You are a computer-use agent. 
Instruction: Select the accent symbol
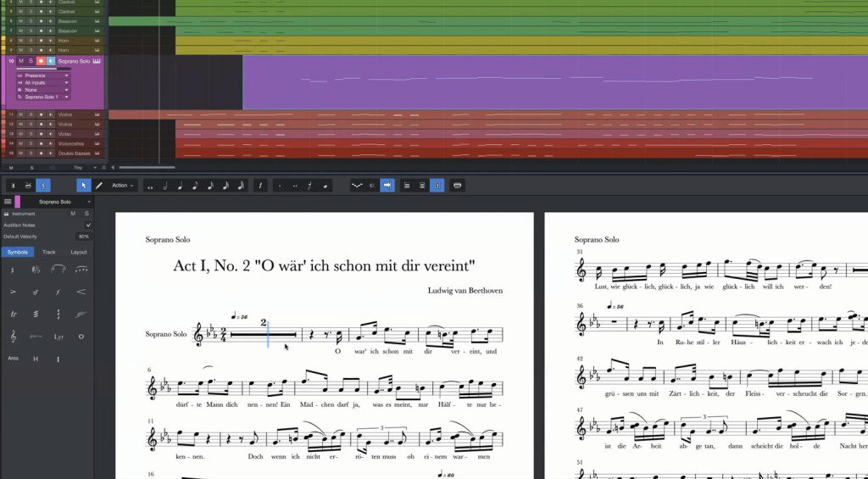13,292
